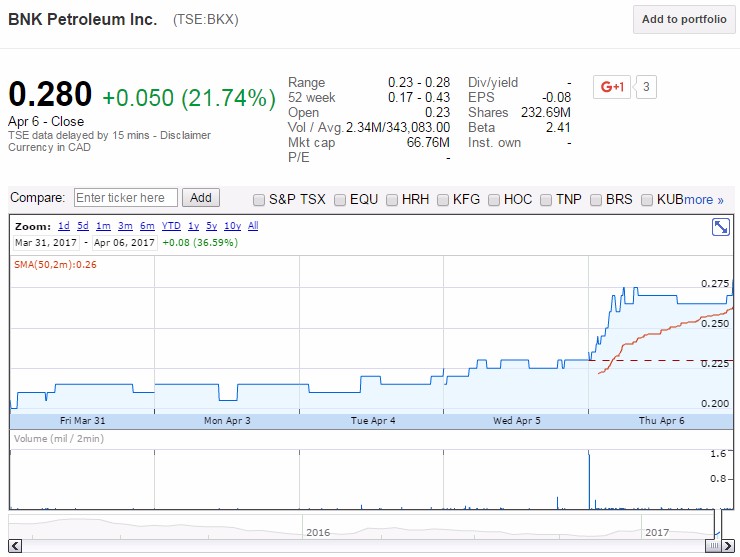The width and height of the screenshot is (740, 557).
Task: Click the (TSE:BKX) ticker symbol
Action: [x=205, y=19]
